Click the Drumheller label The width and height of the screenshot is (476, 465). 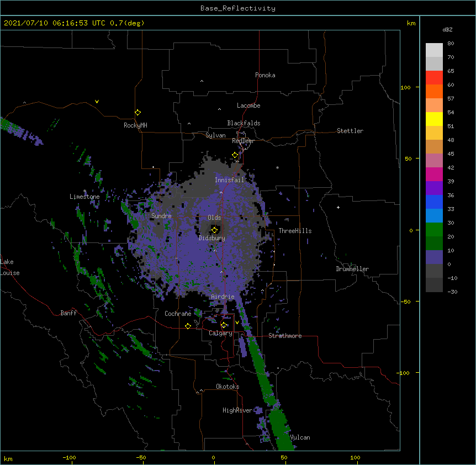352,269
